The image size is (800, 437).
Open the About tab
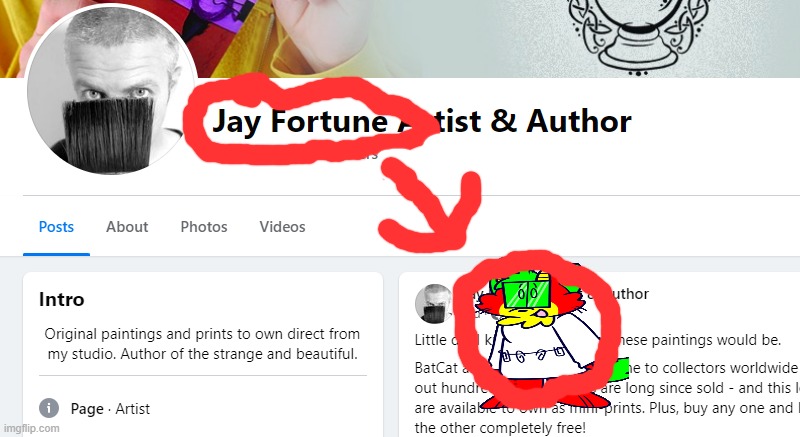(x=127, y=227)
